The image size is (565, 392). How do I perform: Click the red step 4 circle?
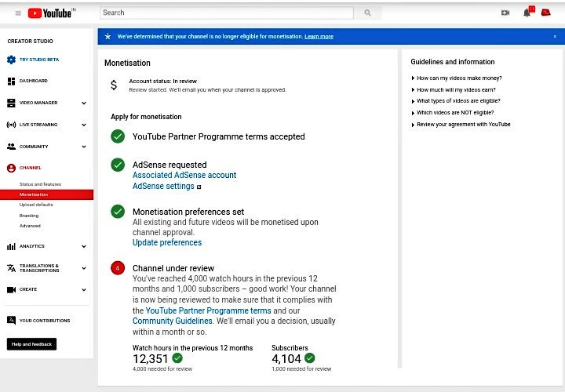[118, 268]
